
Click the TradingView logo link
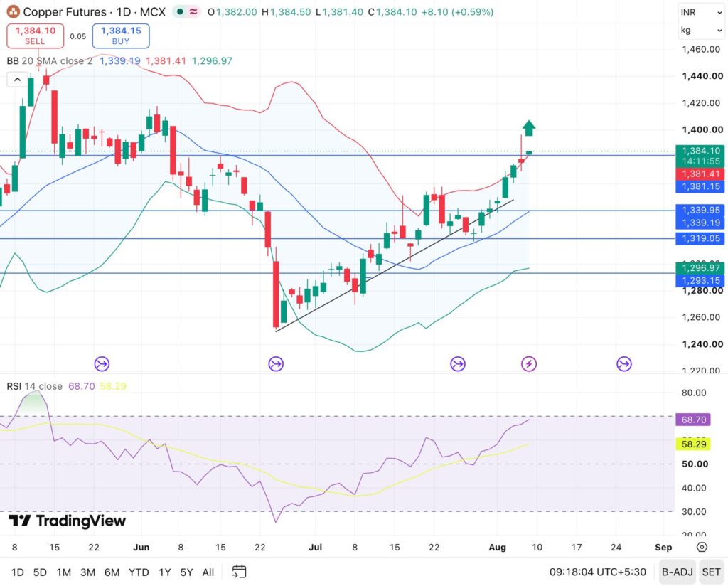pyautogui.click(x=68, y=521)
